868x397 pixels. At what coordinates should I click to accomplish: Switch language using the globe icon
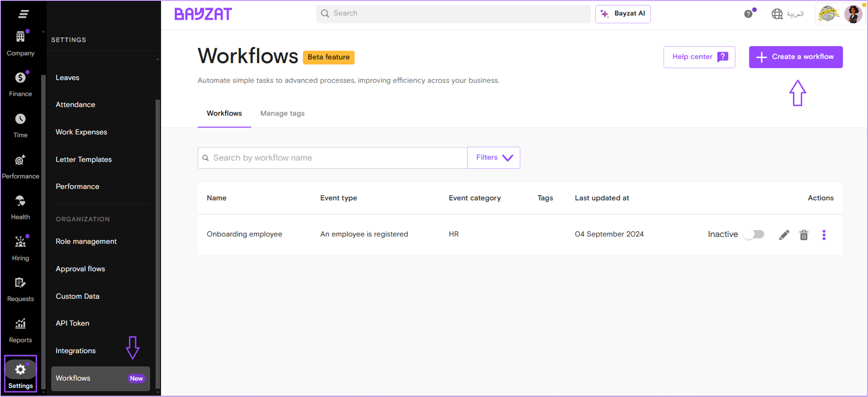[777, 14]
